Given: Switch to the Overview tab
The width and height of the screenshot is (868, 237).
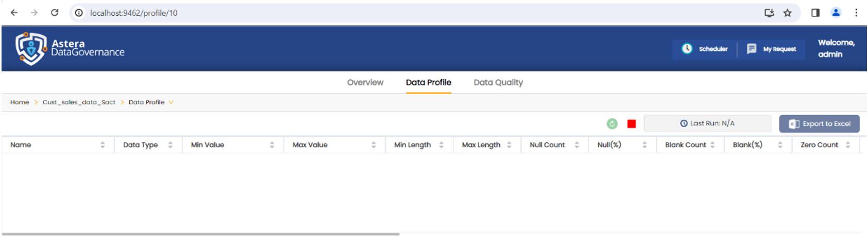Looking at the screenshot, I should click(x=365, y=82).
